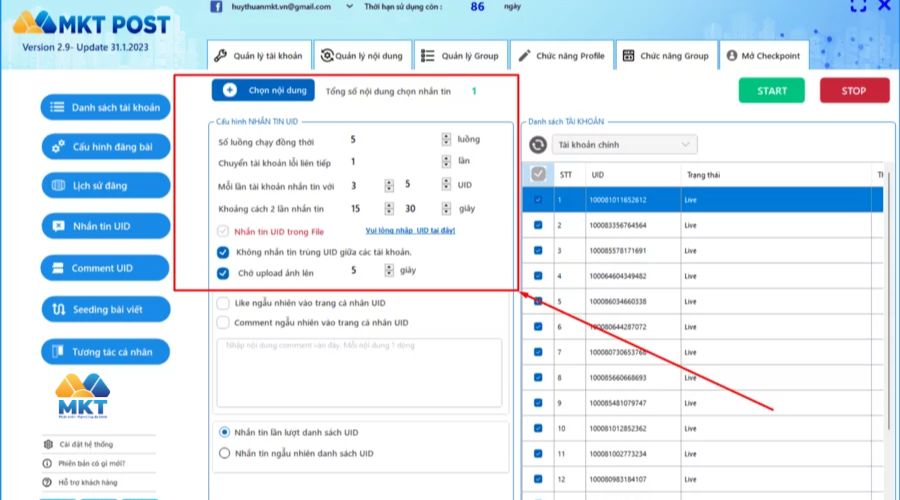Click the MKT logo in the sidebar
900x500 pixels.
pos(83,396)
